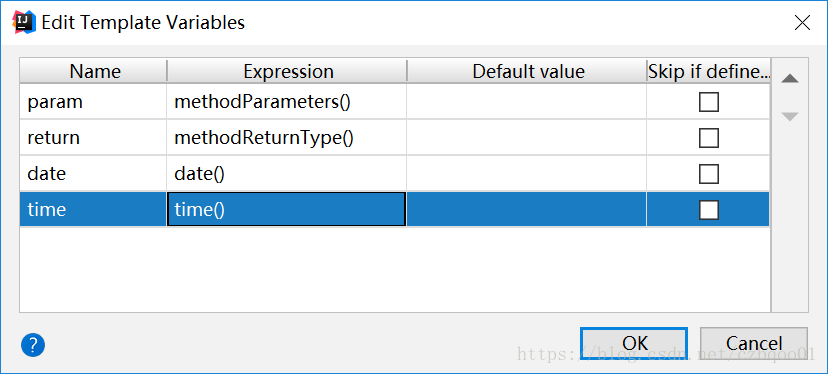Click the Name column header
Viewport: 828px width, 374px height.
[93, 71]
